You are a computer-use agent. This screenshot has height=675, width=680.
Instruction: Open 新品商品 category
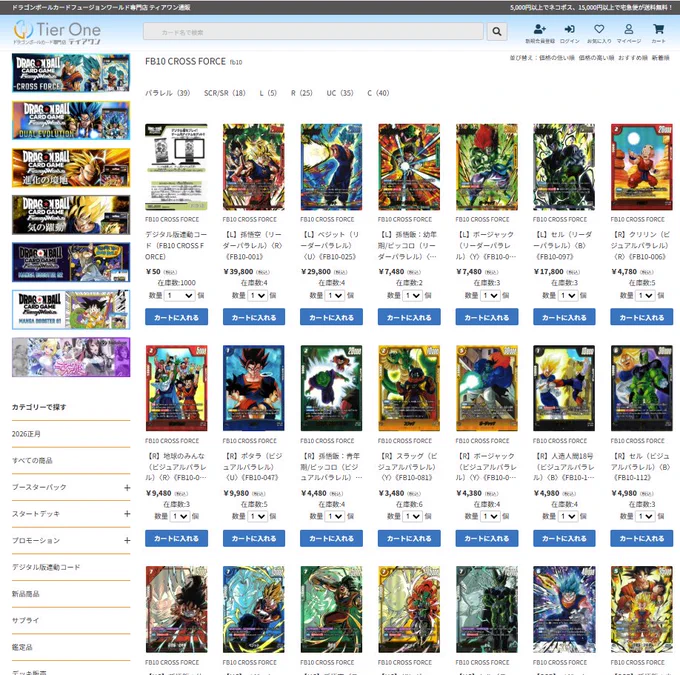click(26, 594)
